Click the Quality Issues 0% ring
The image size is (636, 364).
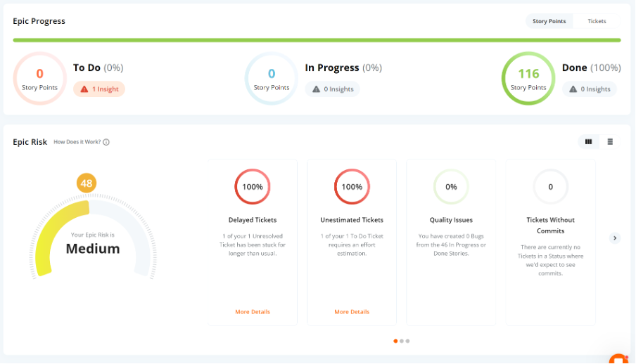451,187
